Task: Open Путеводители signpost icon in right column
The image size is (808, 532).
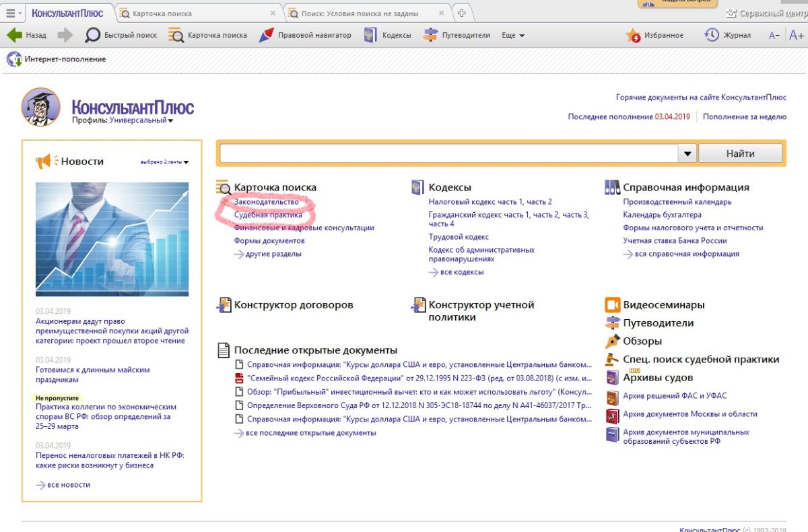Action: (x=612, y=323)
